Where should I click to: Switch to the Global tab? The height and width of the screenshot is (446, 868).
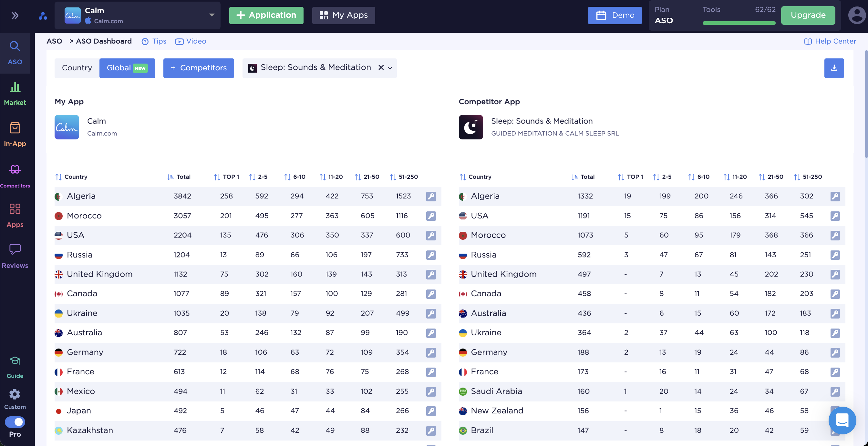pyautogui.click(x=127, y=68)
